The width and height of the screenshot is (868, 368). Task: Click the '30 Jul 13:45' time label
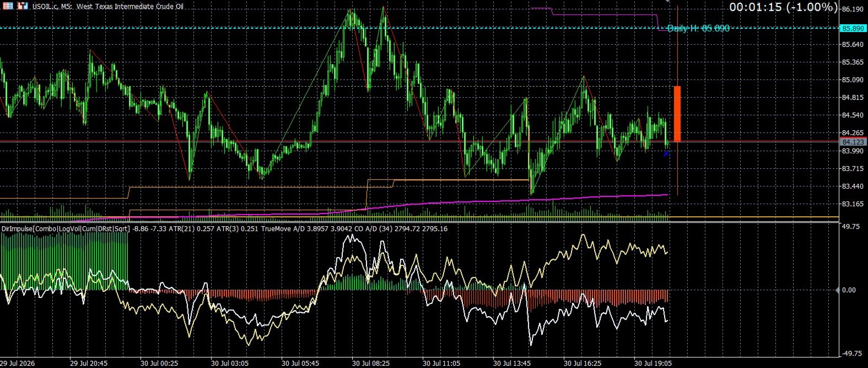tap(512, 364)
